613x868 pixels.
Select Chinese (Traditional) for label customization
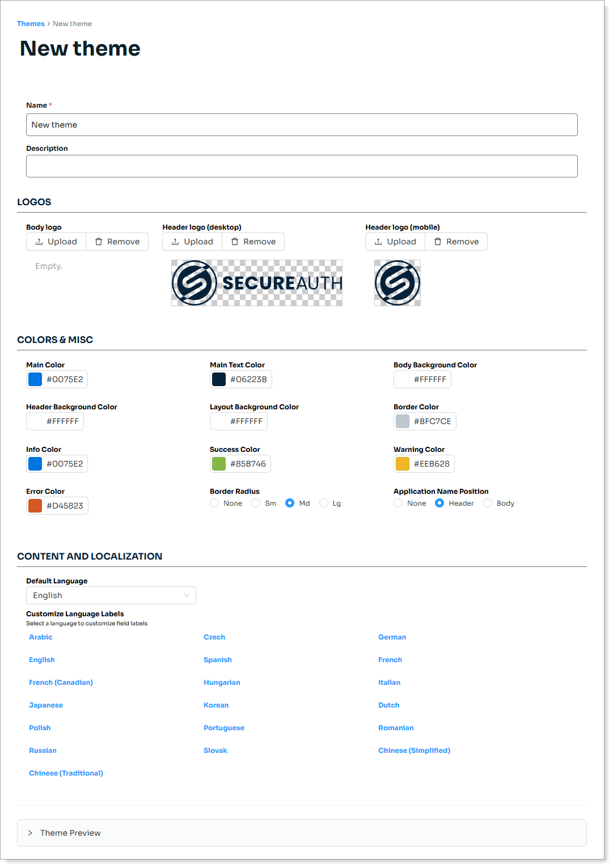(x=66, y=773)
